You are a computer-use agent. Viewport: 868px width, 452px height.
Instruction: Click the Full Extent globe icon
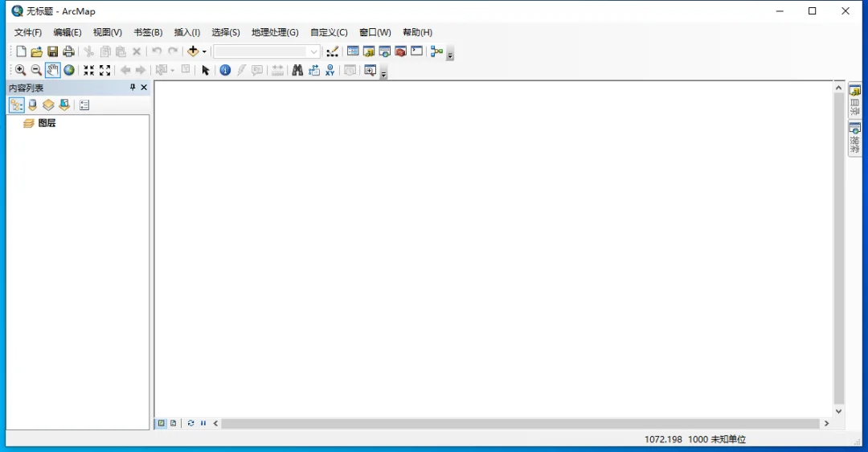coord(68,70)
